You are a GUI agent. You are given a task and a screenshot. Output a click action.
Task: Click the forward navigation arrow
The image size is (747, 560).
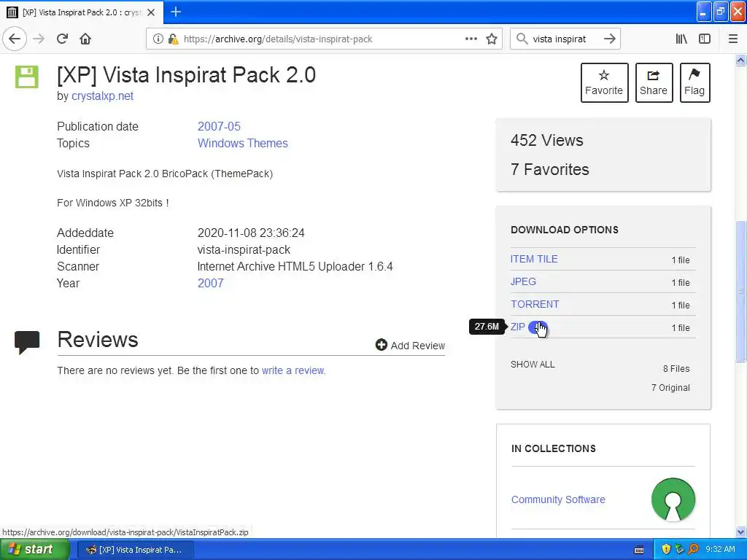(39, 39)
